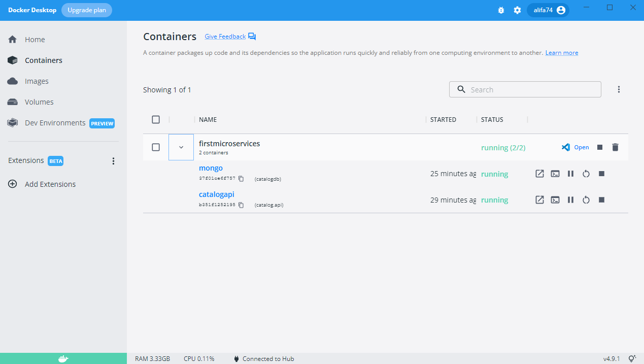Go to Dev Environments preview
644x364 pixels.
pyautogui.click(x=54, y=122)
